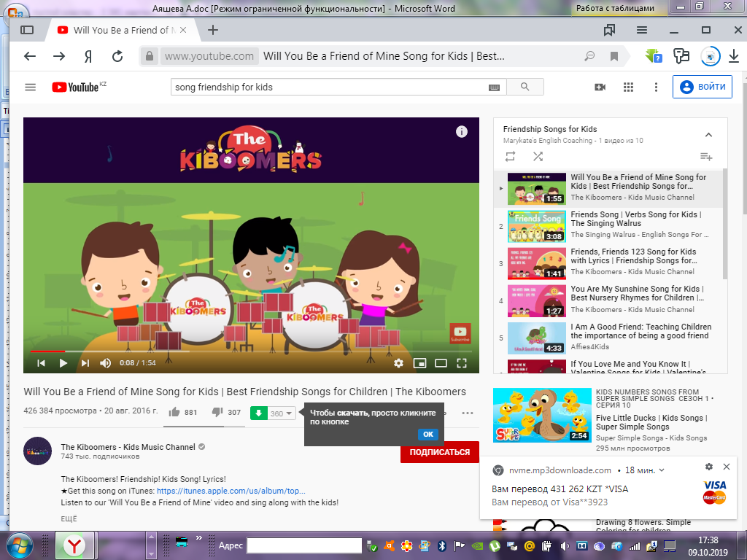Image resolution: width=747 pixels, height=560 pixels.
Task: Dislike the video with thumbs down
Action: 217,412
